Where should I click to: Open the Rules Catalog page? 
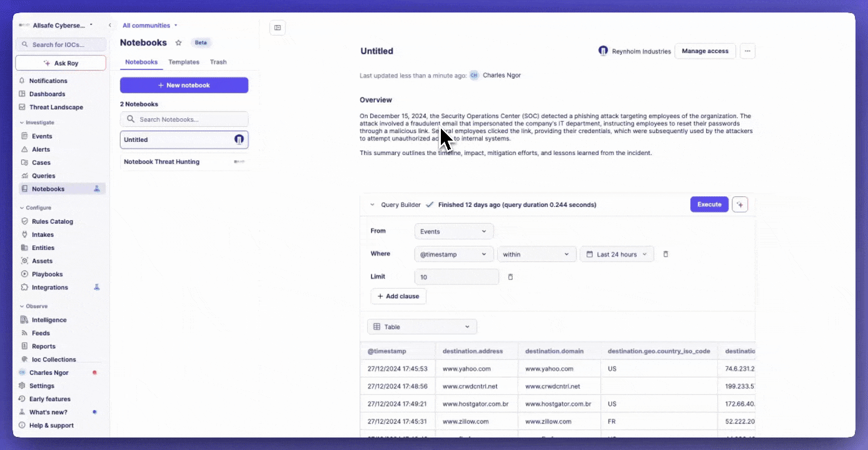pyautogui.click(x=53, y=221)
